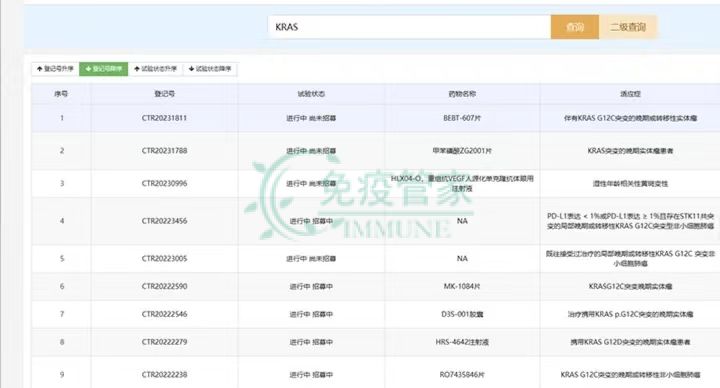Click the 登记号 column header
The width and height of the screenshot is (720, 388).
point(164,94)
